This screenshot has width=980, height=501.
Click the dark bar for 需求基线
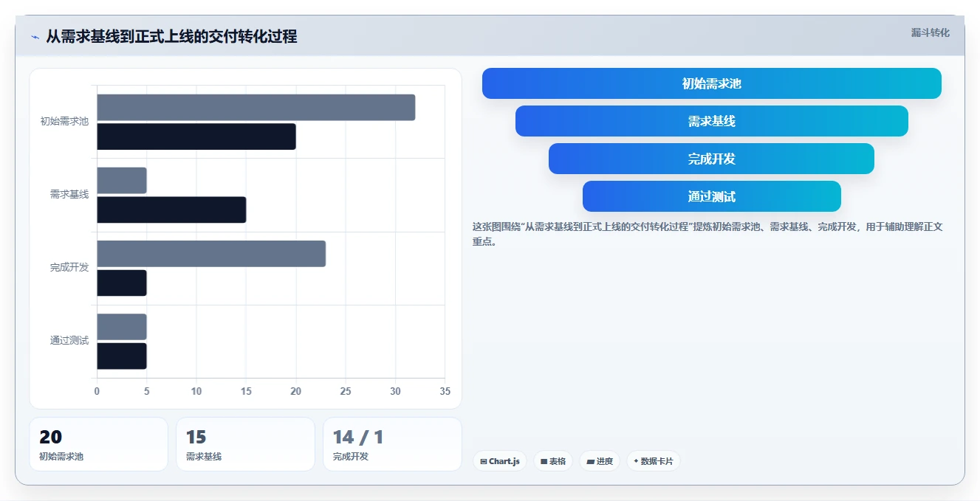(x=171, y=210)
